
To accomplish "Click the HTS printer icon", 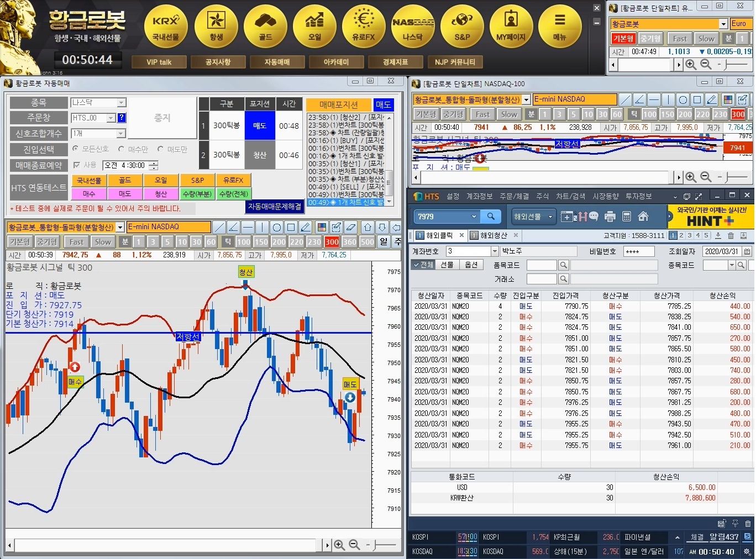I will (x=610, y=217).
